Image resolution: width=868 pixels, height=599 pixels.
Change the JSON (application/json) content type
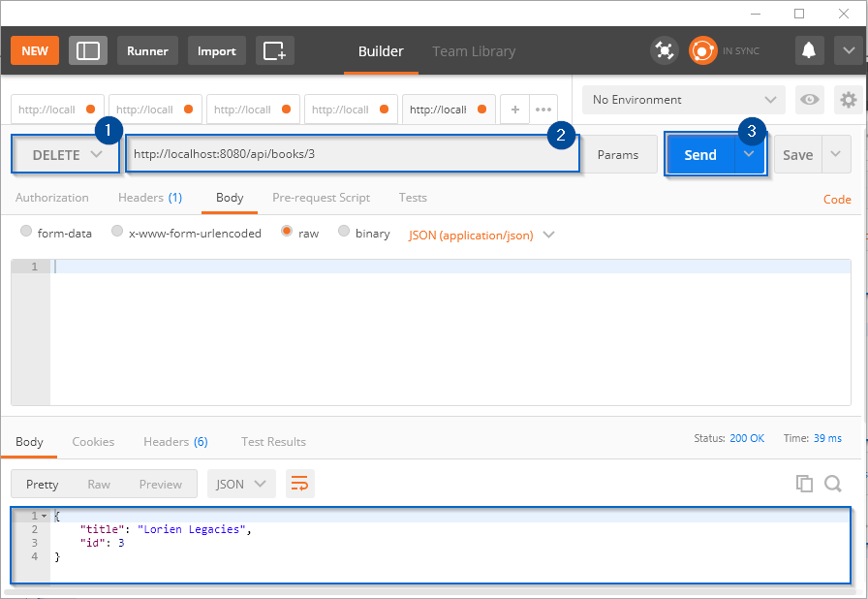click(481, 236)
